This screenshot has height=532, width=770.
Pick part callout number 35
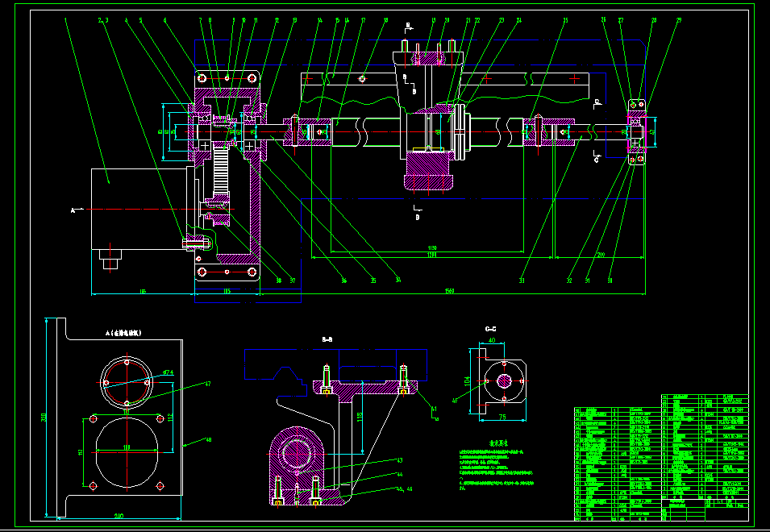pyautogui.click(x=373, y=281)
